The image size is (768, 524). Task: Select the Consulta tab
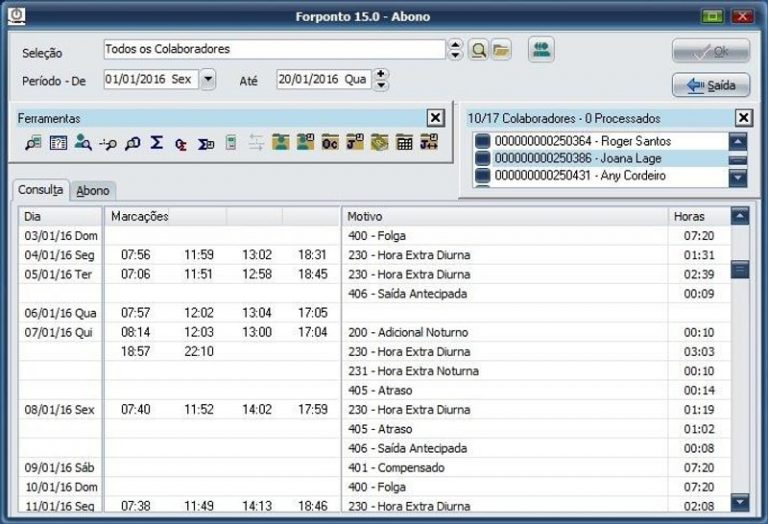point(41,190)
